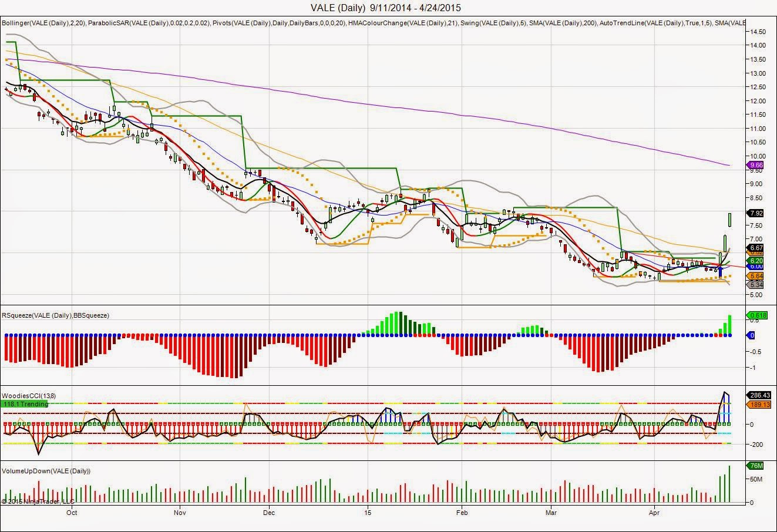777x532 pixels.
Task: Select the Mar date axis label
Action: point(551,512)
